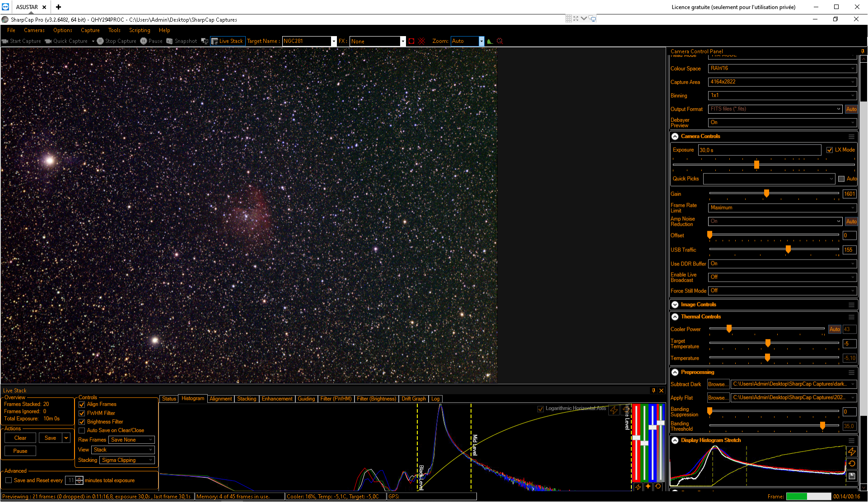Save the histogram stretch using floppy disk icon
The height and width of the screenshot is (502, 868).
tap(852, 476)
